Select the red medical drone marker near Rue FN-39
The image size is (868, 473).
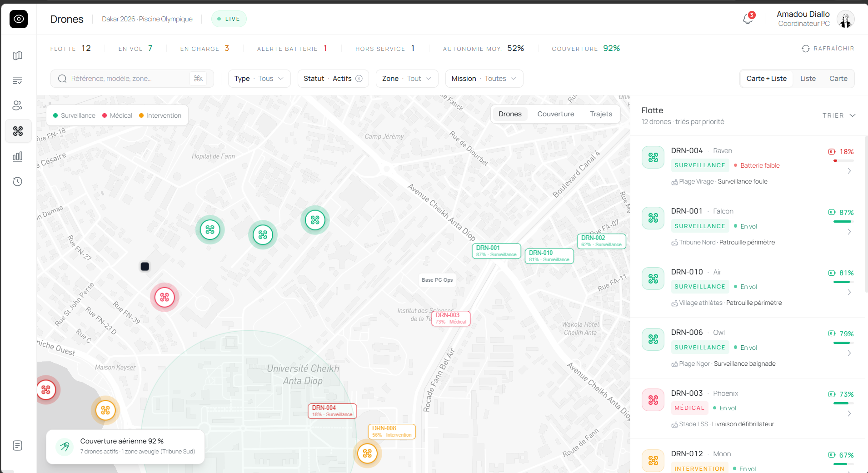[x=165, y=297]
